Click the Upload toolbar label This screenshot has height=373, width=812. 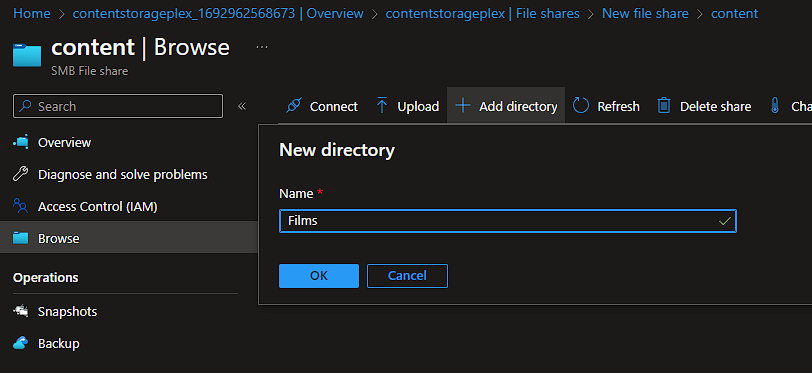(x=418, y=106)
